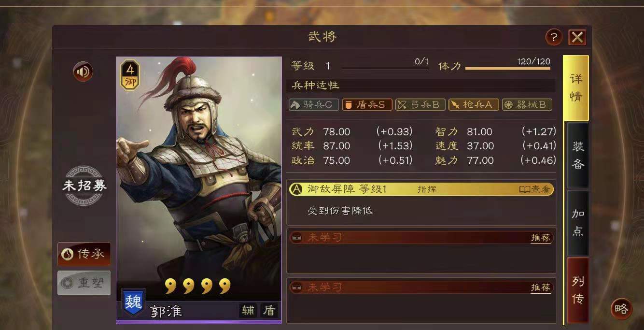Open 推荐 for second unlearned skill slot
Screen dimensions: 644x330
[x=541, y=287]
